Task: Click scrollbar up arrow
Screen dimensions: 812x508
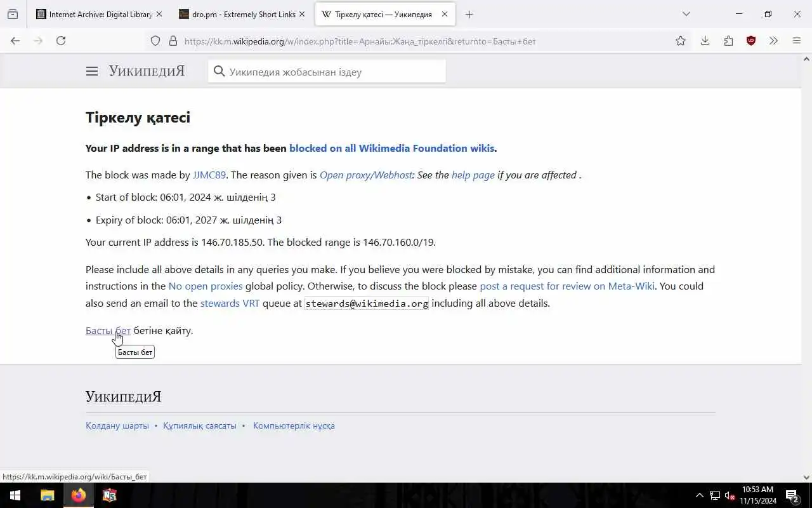Action: pyautogui.click(x=807, y=59)
